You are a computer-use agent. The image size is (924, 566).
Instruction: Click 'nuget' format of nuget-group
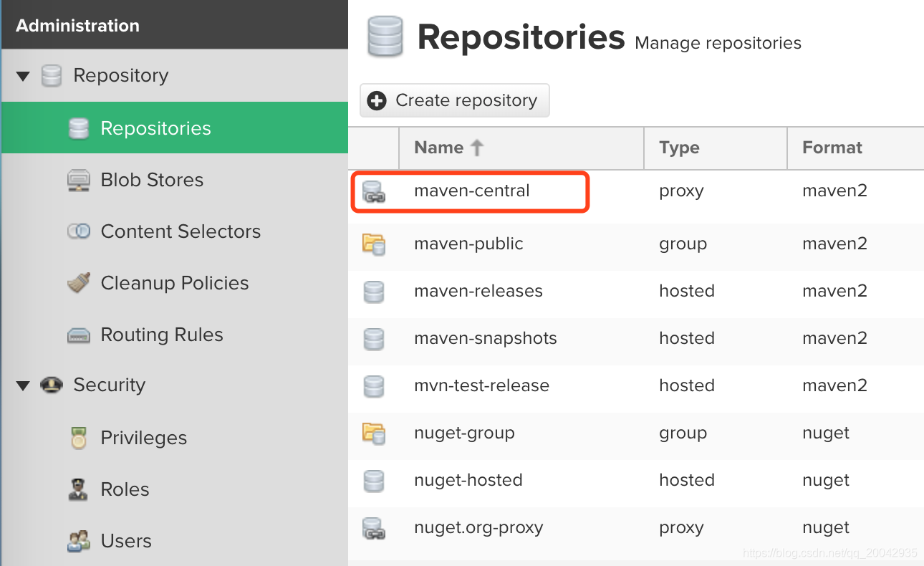[826, 433]
